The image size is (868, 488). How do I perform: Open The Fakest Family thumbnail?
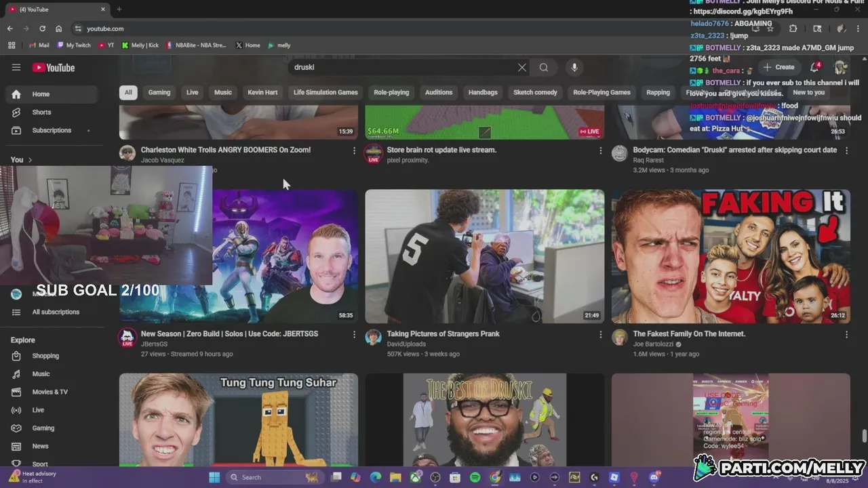tap(730, 256)
